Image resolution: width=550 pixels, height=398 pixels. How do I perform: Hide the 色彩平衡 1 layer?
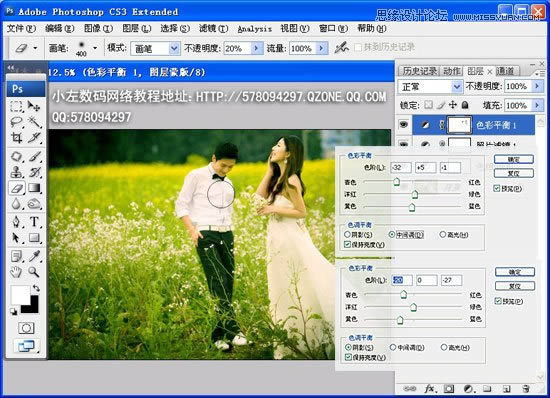click(x=404, y=124)
